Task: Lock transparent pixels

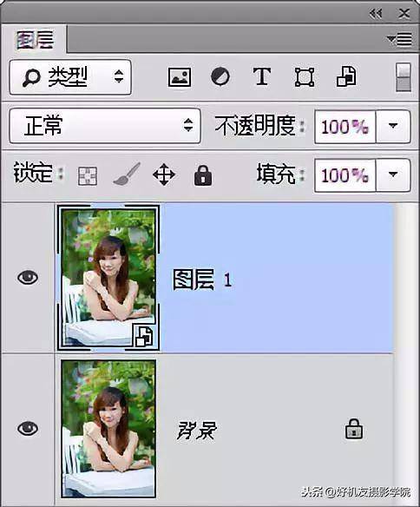Action: point(88,176)
